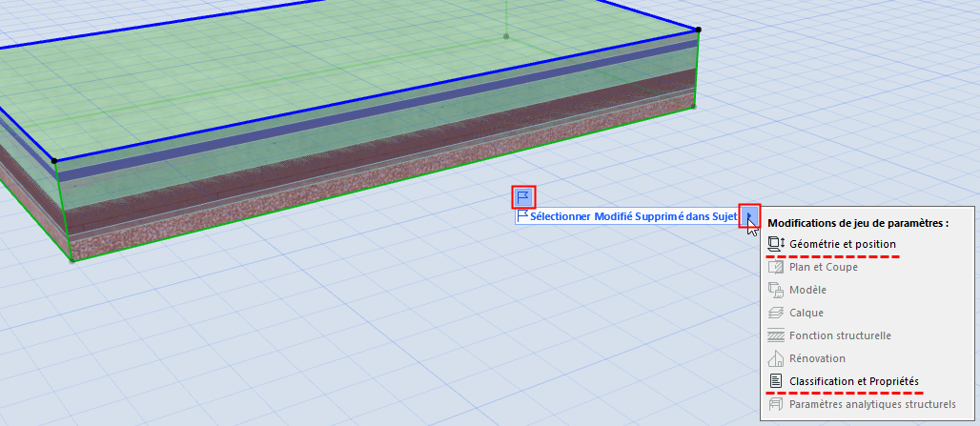Click the slab's near-left black corner node
This screenshot has height=426, width=980.
(54, 161)
